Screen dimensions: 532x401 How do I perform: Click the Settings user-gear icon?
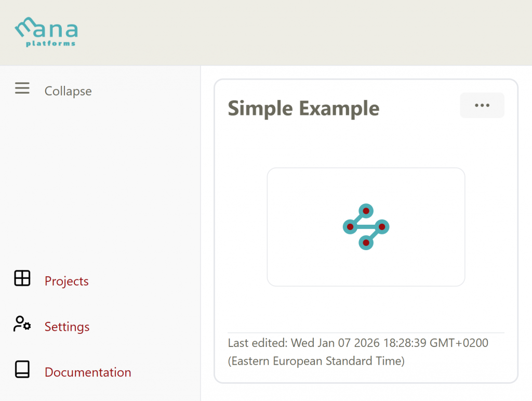coord(22,324)
